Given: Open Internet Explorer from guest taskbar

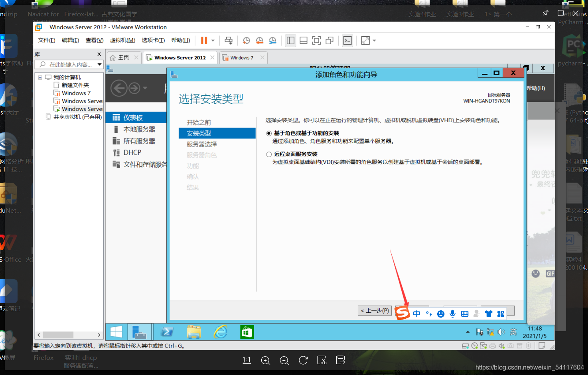Looking at the screenshot, I should (221, 332).
